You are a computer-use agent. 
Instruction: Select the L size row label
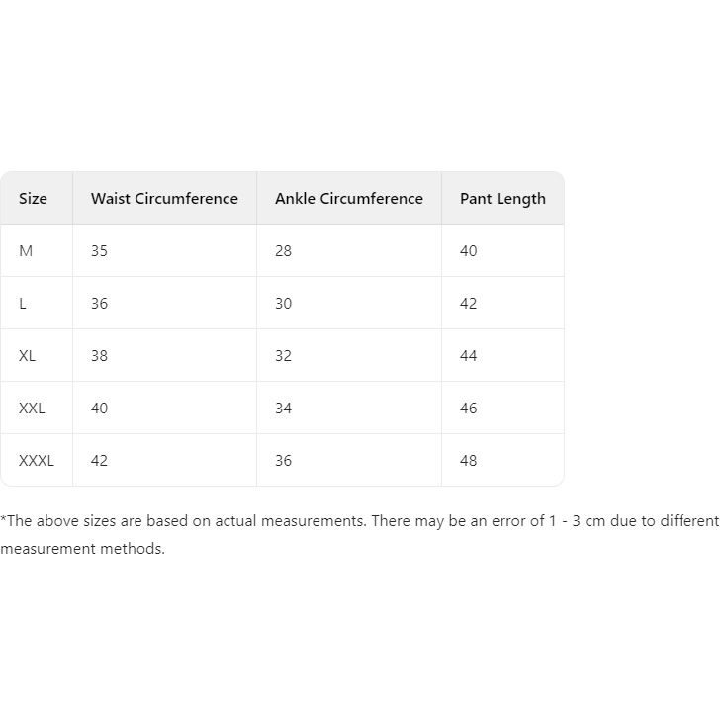23,304
